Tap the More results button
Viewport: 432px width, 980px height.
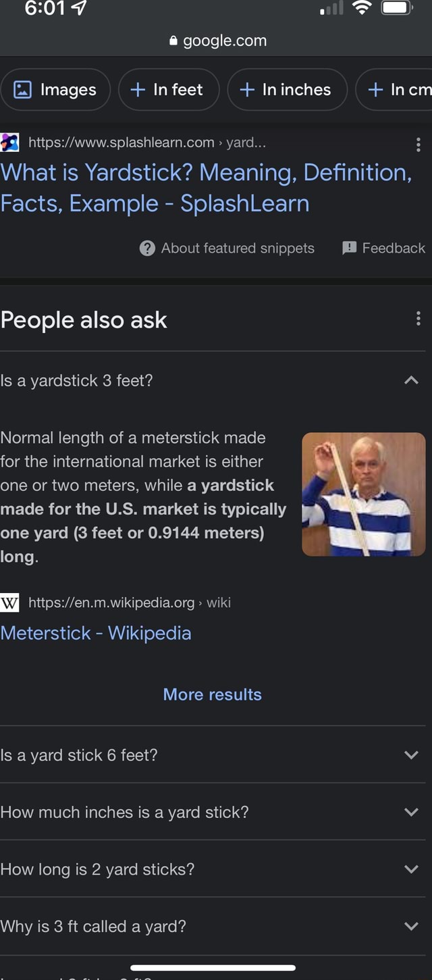[212, 694]
